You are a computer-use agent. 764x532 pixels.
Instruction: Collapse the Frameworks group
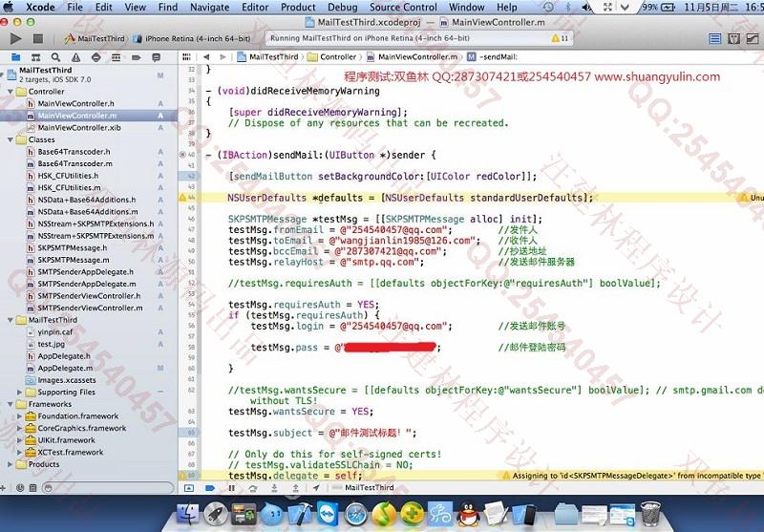click(x=11, y=404)
